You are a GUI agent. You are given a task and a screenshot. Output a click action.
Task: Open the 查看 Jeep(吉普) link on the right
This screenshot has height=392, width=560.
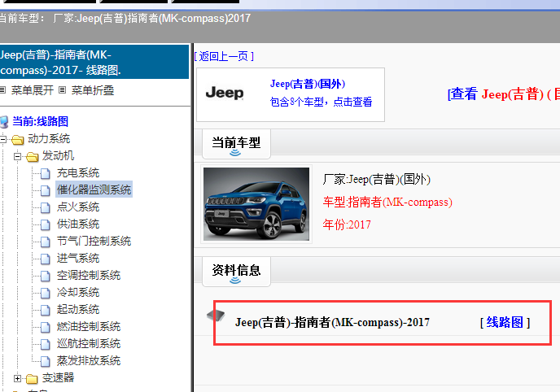[x=504, y=94]
